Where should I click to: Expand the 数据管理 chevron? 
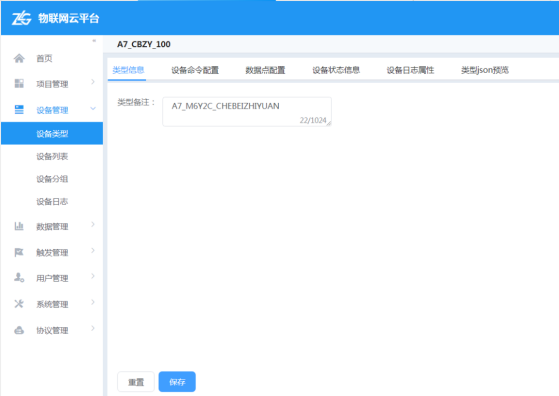93,224
